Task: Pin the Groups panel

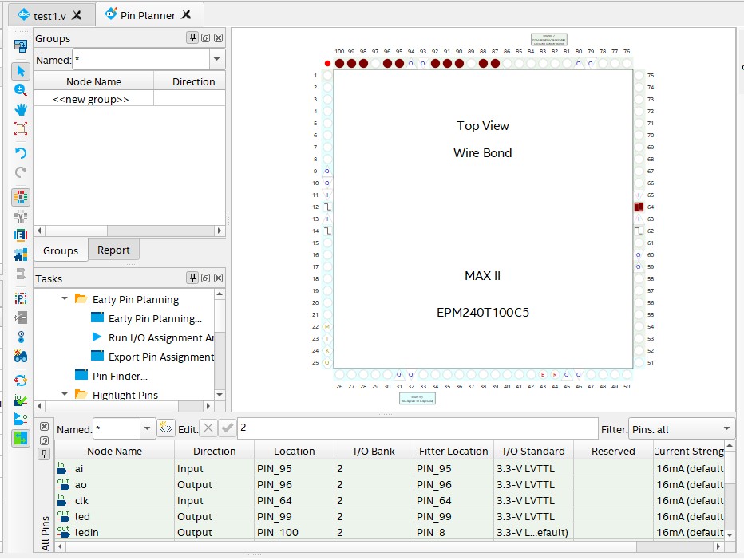Action: (x=192, y=37)
